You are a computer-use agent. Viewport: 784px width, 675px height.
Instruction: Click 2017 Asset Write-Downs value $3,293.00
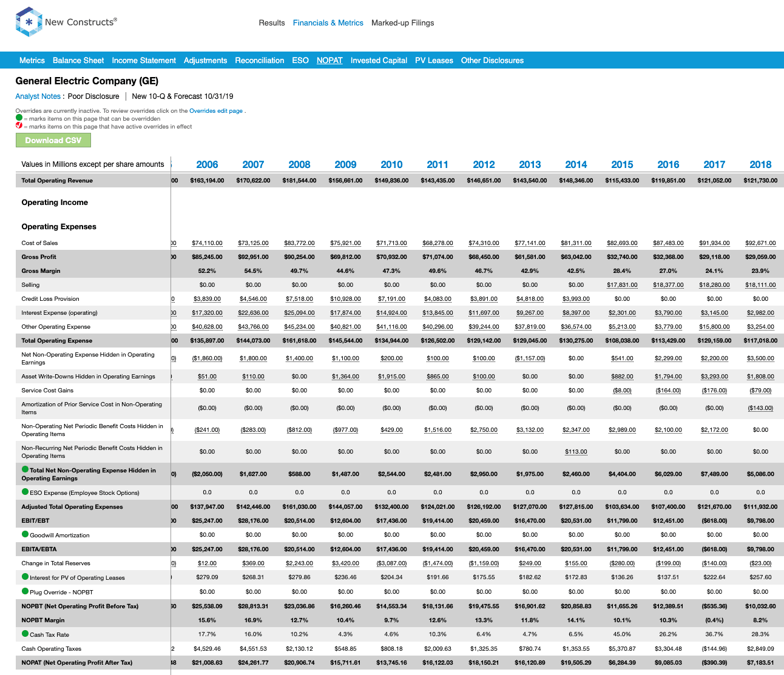(x=714, y=377)
